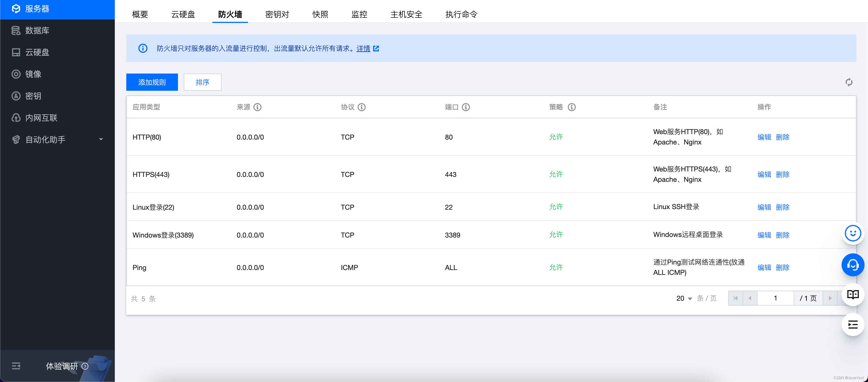This screenshot has height=382, width=868.
Task: Click the 备注 column header
Action: (x=660, y=107)
